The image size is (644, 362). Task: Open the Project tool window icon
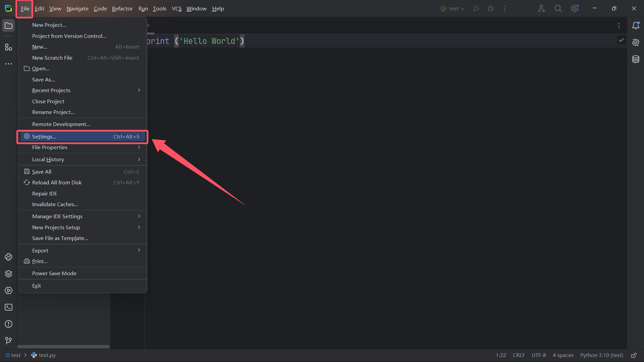[9, 26]
